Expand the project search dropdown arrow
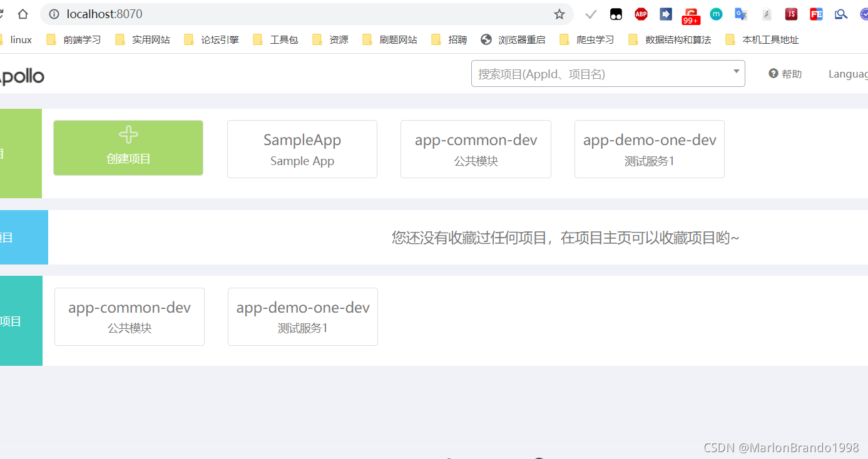 click(737, 71)
